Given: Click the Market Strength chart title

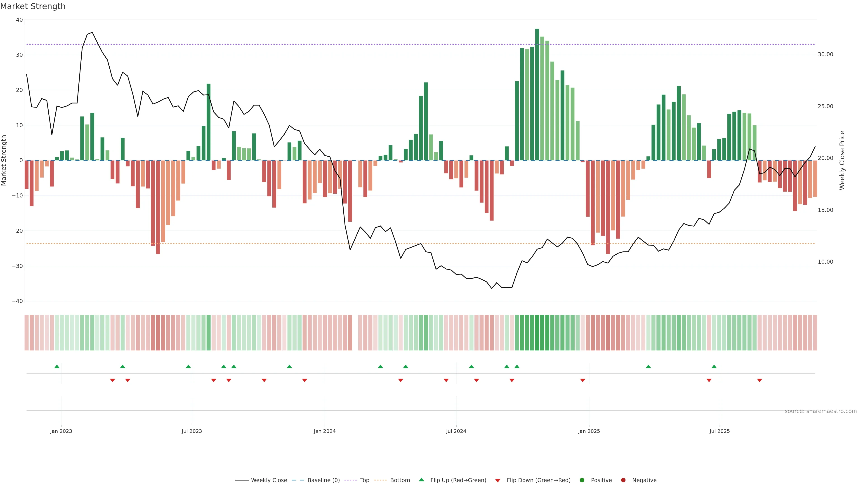Looking at the screenshot, I should (33, 6).
